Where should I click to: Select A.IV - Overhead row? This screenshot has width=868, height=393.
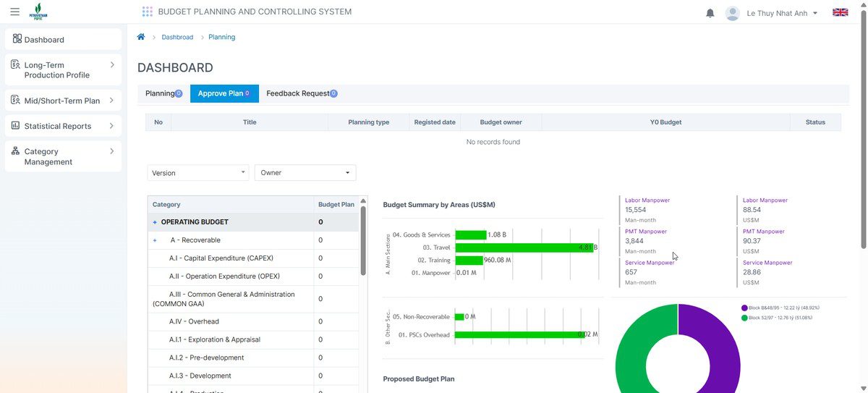tap(253, 321)
